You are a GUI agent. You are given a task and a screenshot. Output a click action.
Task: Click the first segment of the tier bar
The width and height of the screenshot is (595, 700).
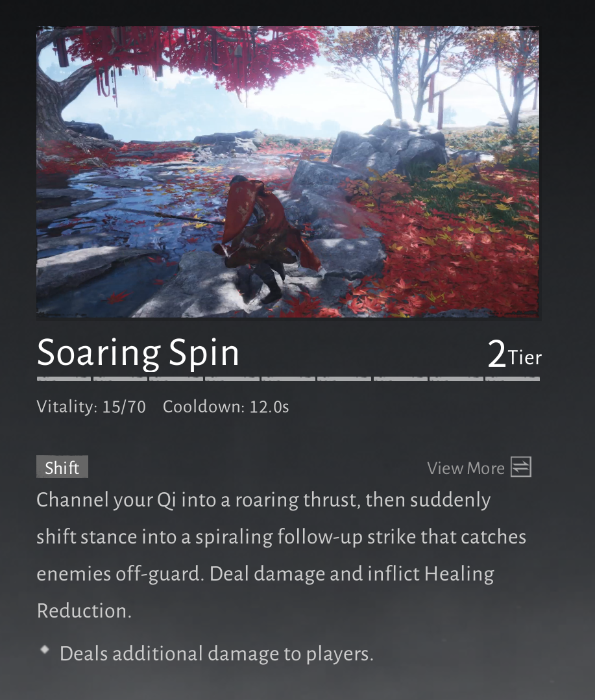click(64, 379)
